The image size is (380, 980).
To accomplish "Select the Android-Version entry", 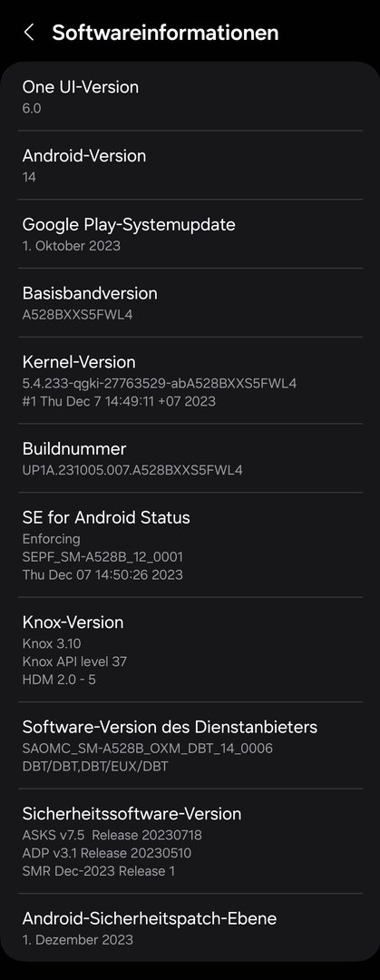I will [x=190, y=165].
